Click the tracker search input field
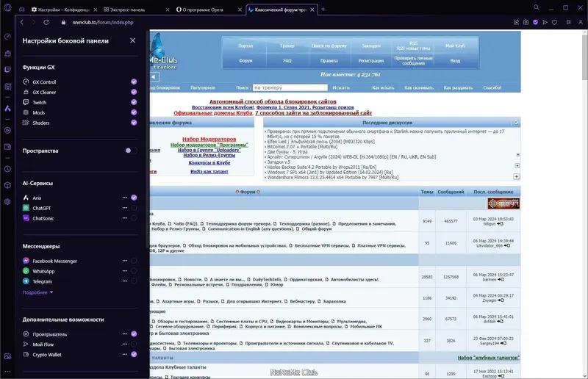588x379 pixels. [290, 87]
